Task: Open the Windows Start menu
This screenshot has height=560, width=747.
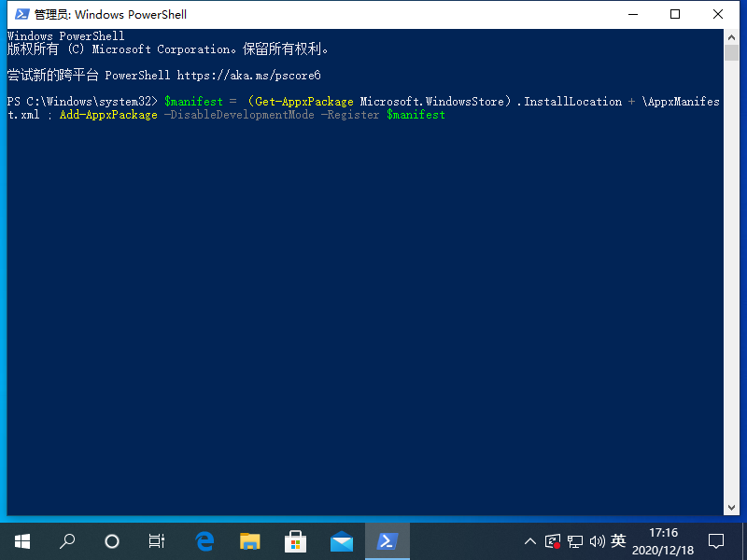Action: coord(22,540)
